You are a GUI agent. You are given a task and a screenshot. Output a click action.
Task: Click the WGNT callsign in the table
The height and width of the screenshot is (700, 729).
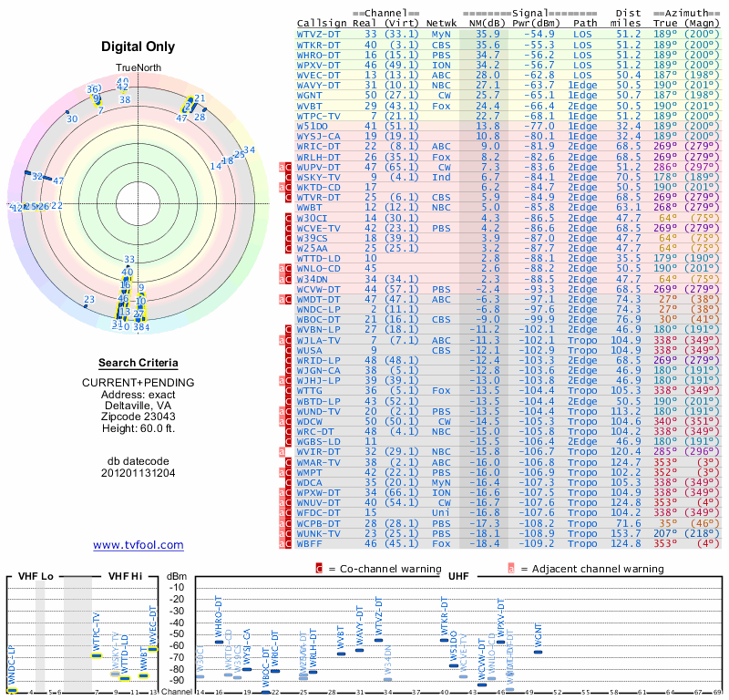click(x=312, y=94)
